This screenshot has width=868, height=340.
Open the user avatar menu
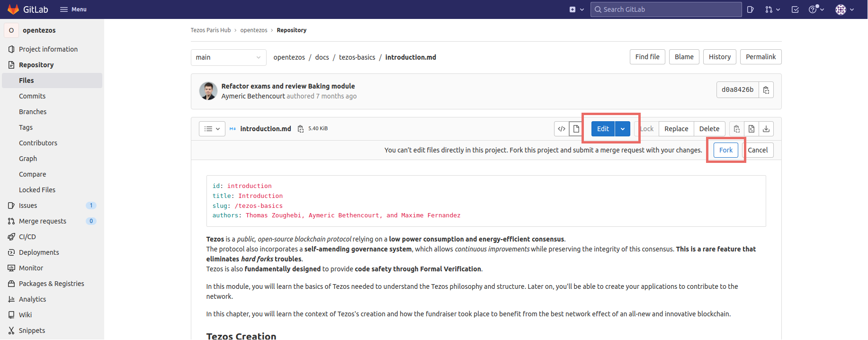coord(845,9)
